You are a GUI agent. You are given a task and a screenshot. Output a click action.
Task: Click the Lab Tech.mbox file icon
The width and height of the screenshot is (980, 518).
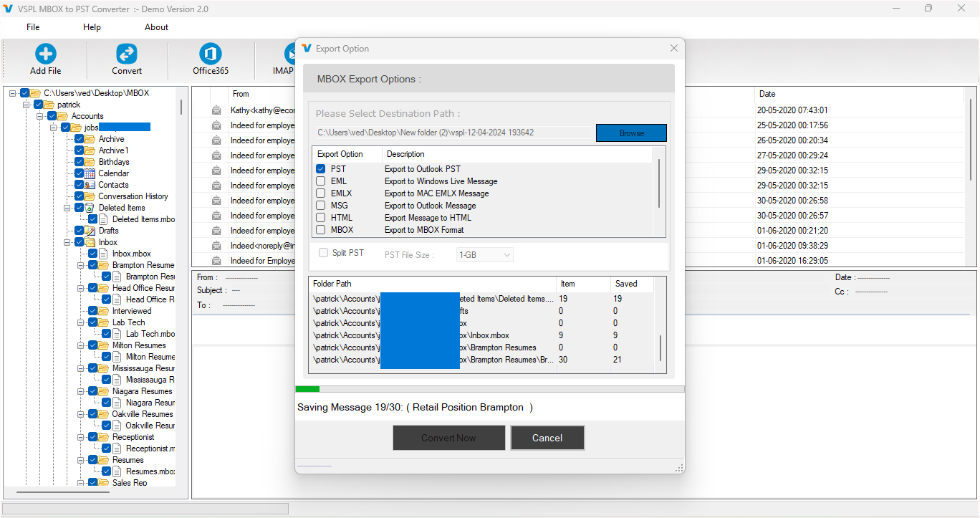pos(118,334)
